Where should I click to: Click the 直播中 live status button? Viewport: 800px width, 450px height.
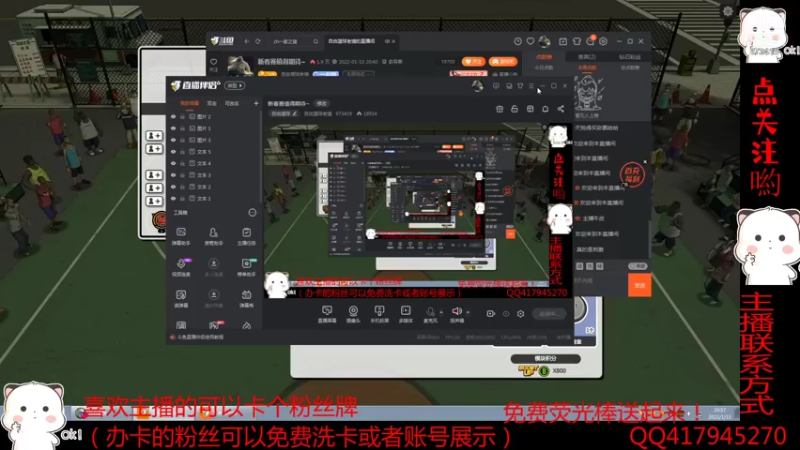click(x=549, y=314)
